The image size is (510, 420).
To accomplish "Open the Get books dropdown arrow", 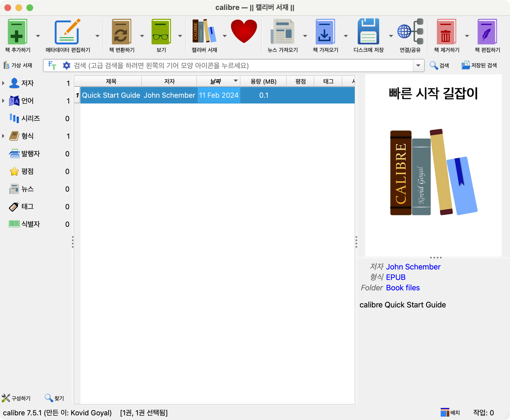I will (x=346, y=36).
